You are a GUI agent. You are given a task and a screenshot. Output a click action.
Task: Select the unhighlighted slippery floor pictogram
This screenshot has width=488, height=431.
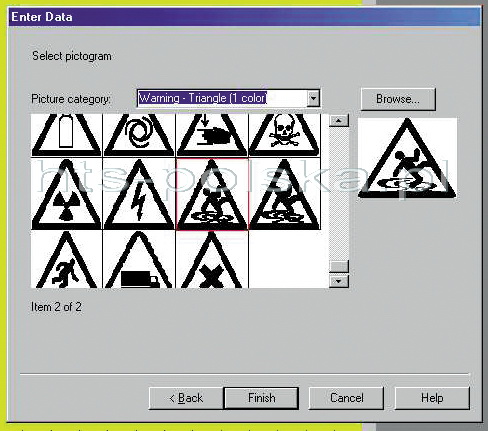[284, 194]
